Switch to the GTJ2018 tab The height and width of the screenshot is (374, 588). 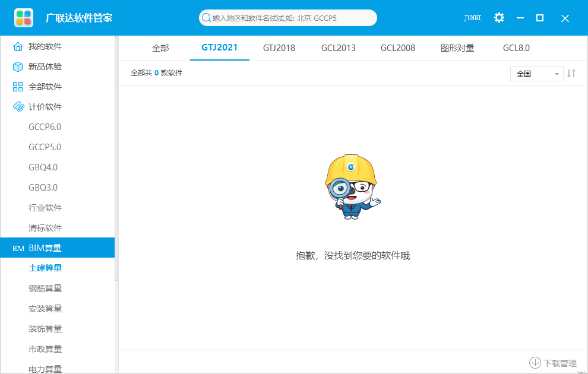pos(279,48)
